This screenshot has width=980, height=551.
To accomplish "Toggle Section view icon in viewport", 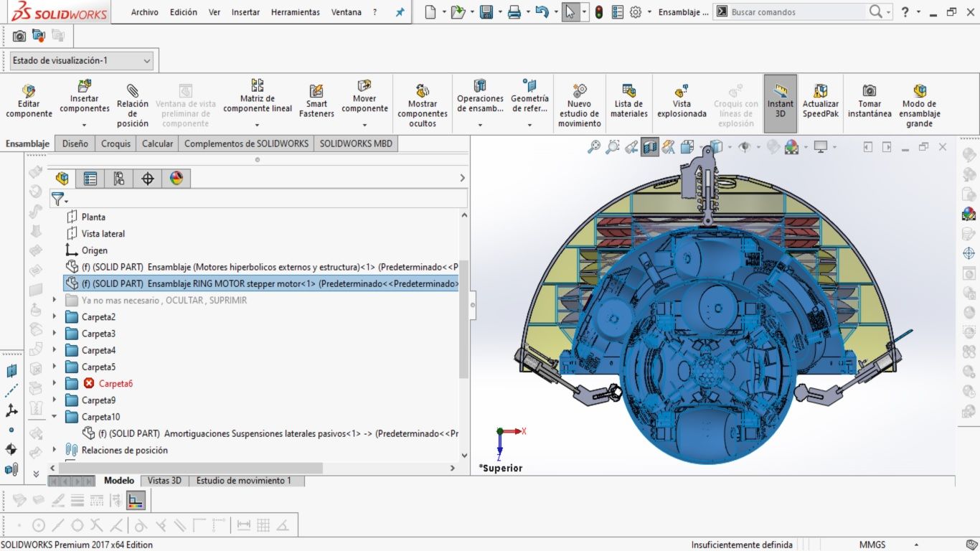I will coord(650,147).
